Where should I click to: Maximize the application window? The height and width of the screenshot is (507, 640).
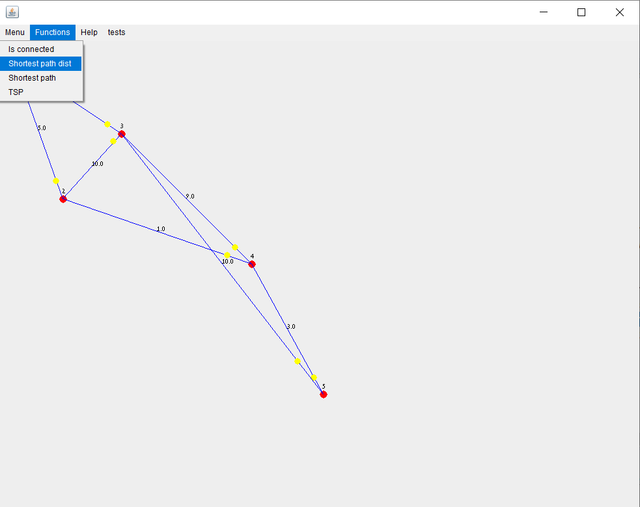tap(581, 12)
